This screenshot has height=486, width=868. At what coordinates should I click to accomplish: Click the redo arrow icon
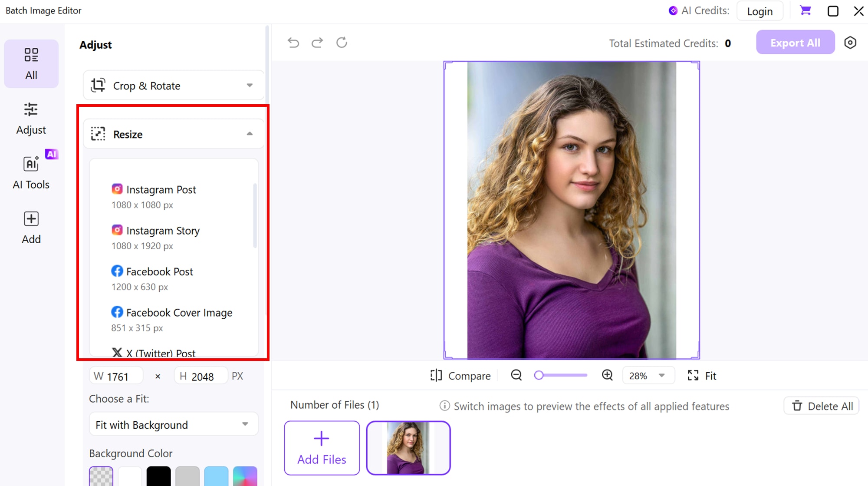(x=317, y=43)
